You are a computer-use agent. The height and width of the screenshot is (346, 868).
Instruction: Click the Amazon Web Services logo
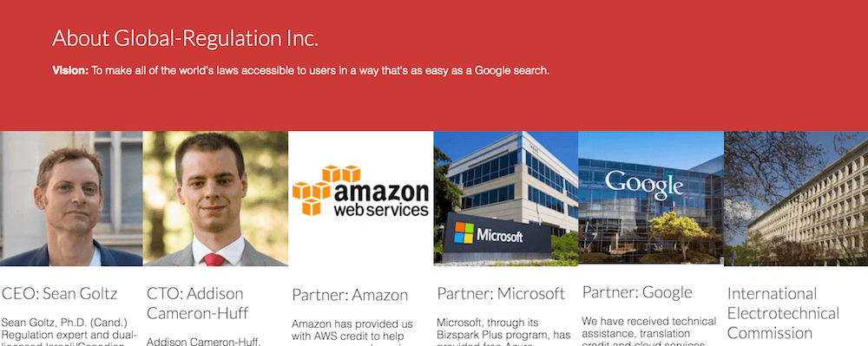coord(360,191)
